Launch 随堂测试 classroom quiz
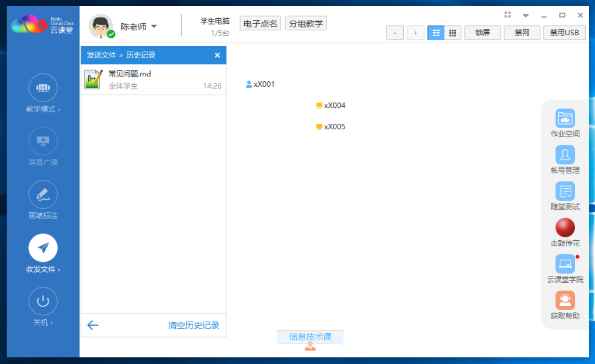 click(565, 191)
